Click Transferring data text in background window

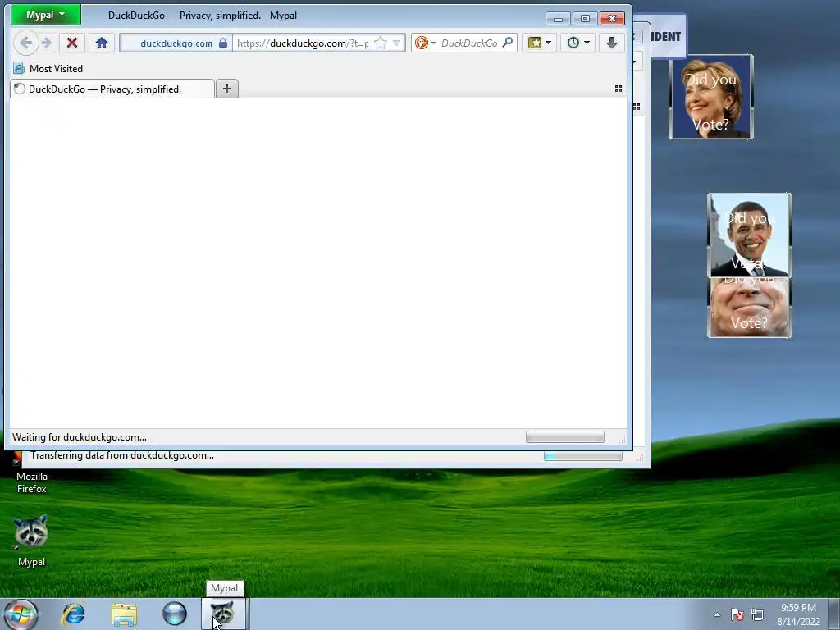click(122, 455)
